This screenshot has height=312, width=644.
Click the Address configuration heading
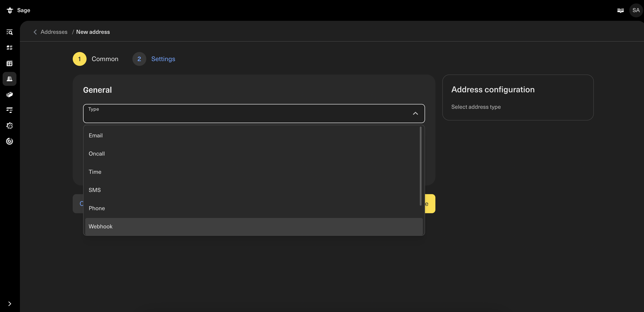(x=493, y=89)
